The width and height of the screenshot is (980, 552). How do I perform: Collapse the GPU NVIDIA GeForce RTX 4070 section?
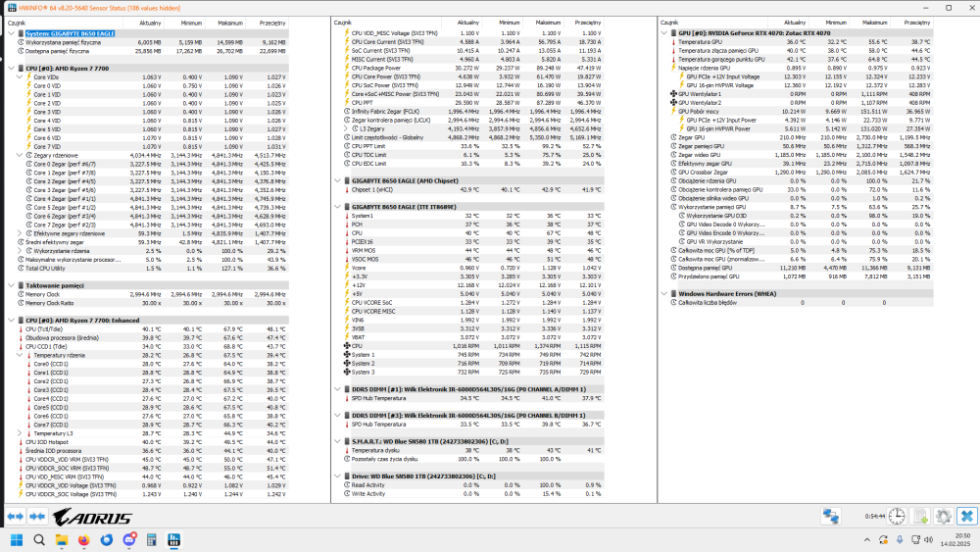point(666,33)
